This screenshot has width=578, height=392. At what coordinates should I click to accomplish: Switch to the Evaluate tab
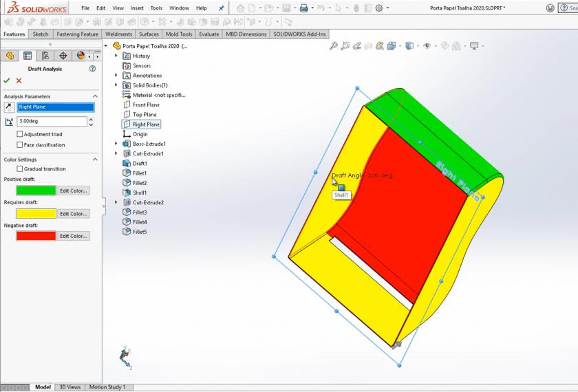(x=208, y=34)
